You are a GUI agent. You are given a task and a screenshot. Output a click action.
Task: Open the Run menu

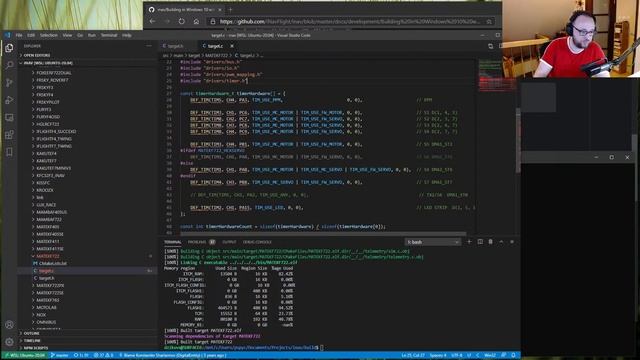[92, 36]
